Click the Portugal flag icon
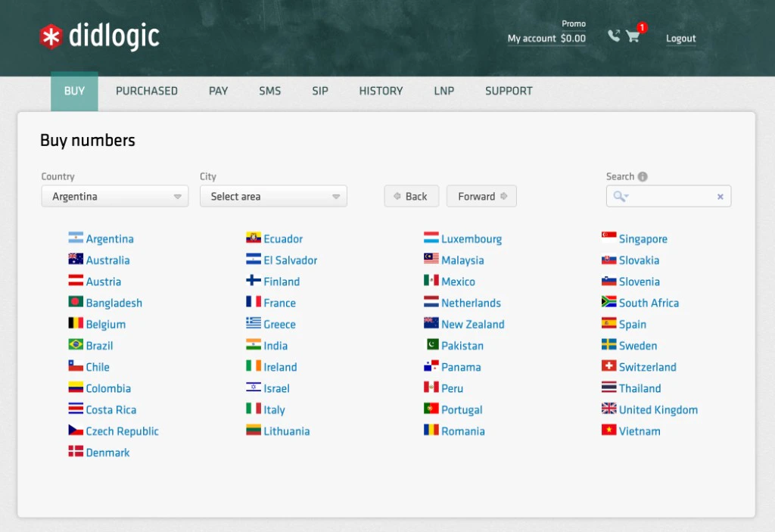775x532 pixels. (x=431, y=409)
